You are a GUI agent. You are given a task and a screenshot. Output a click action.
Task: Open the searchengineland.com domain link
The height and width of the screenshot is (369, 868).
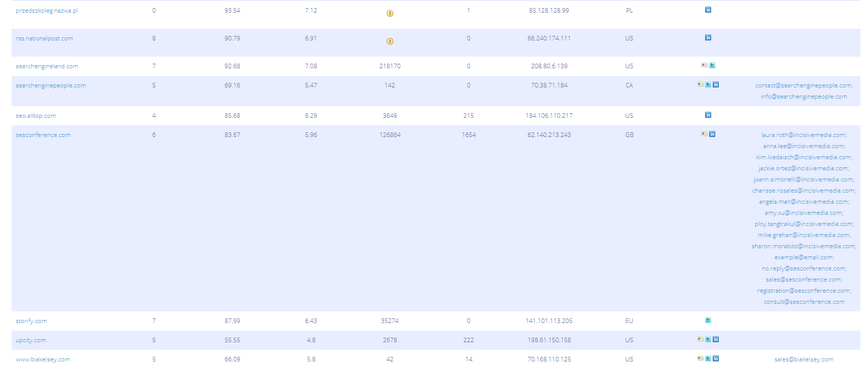coord(47,66)
